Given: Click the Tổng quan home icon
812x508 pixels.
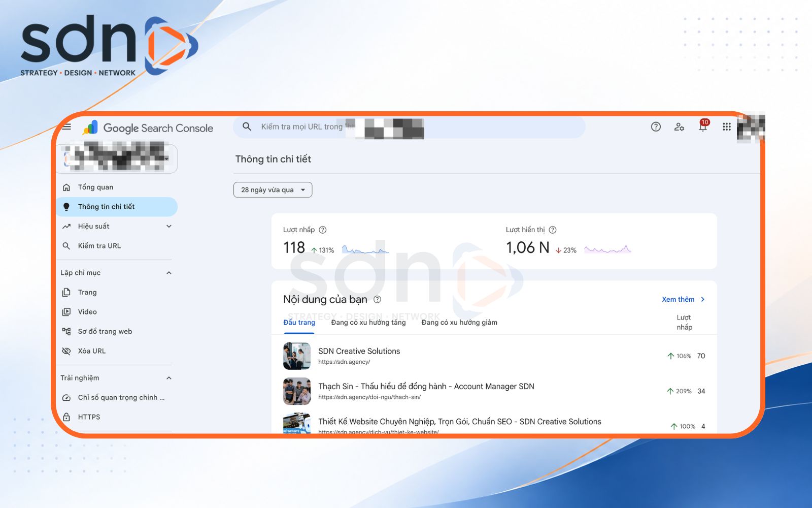Looking at the screenshot, I should pos(66,187).
